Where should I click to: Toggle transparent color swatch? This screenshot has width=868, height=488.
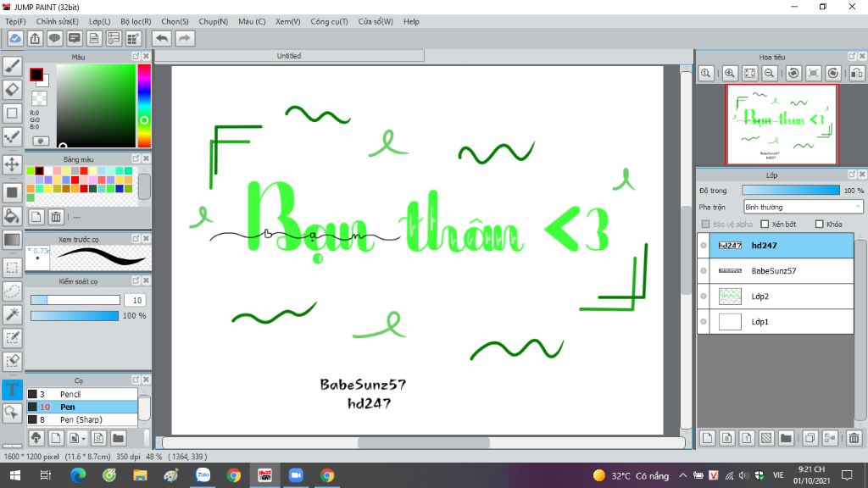point(39,98)
